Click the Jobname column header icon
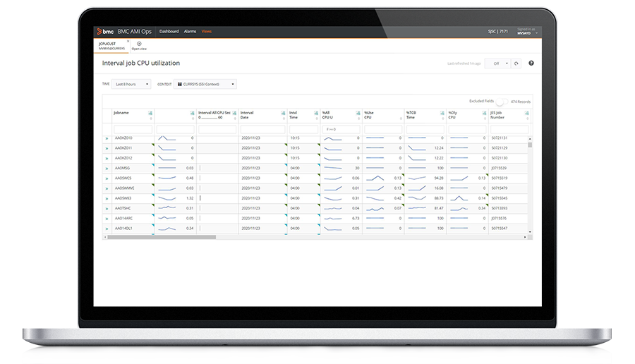The height and width of the screenshot is (364, 635). coord(150,114)
